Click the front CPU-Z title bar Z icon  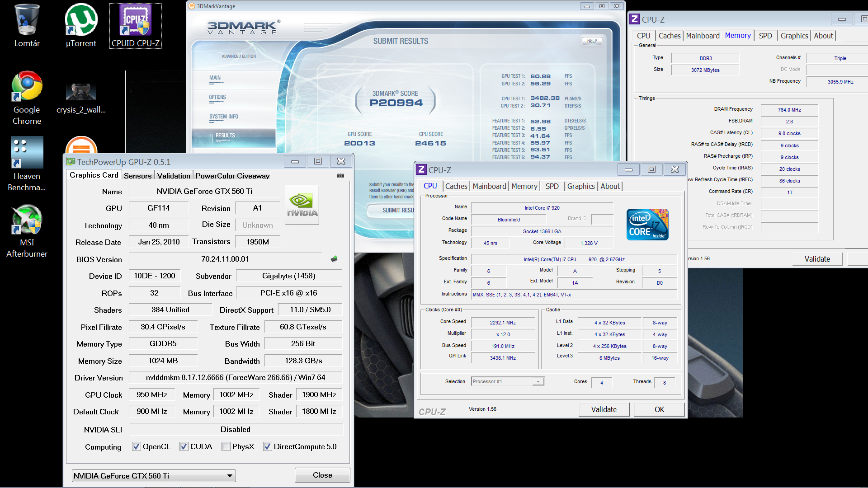coord(421,169)
